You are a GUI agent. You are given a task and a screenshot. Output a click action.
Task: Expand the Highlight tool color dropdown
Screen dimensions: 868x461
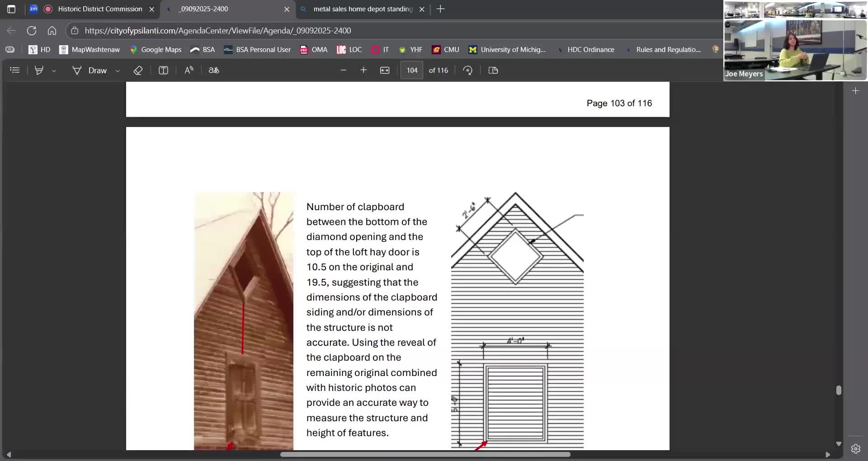click(x=54, y=71)
